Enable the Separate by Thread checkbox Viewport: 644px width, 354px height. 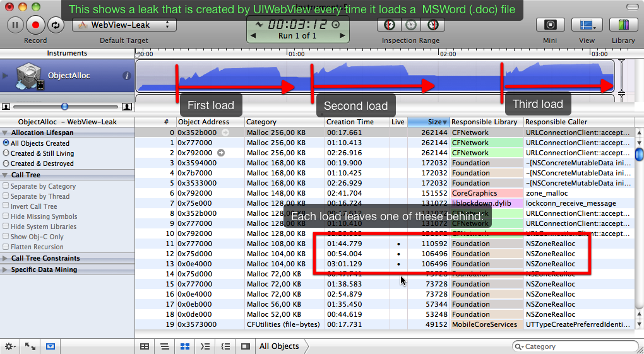click(6, 196)
